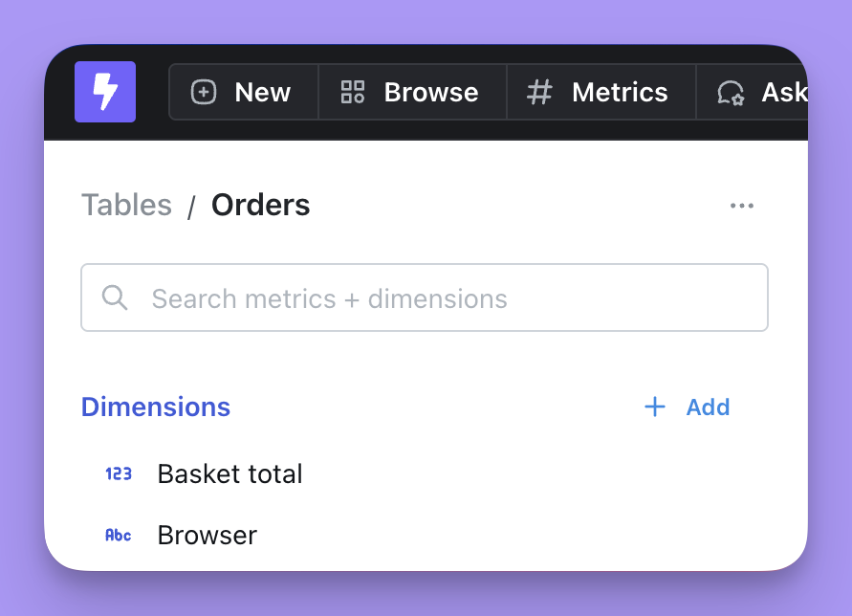Click Add to create a new dimension

(x=687, y=407)
